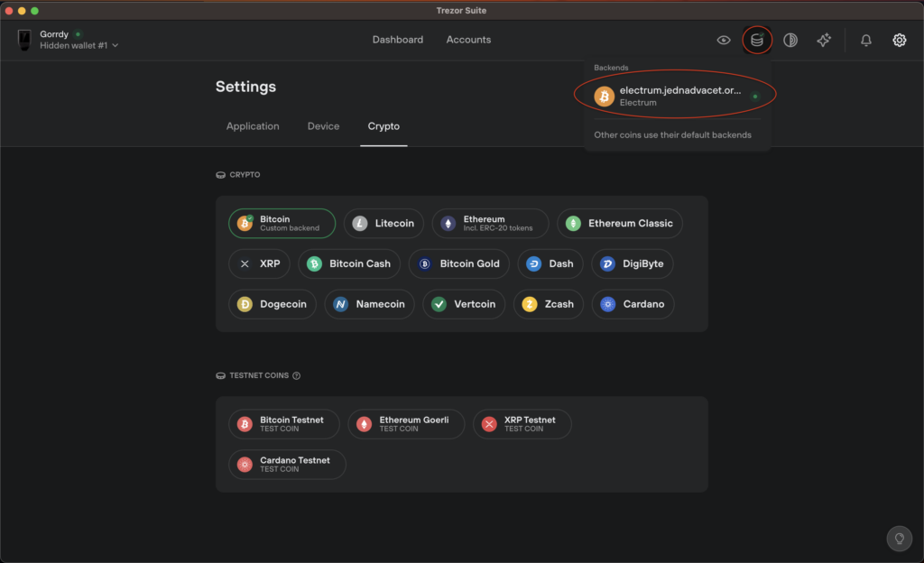This screenshot has width=924, height=563.
Task: Switch to the Application settings tab
Action: coord(253,126)
